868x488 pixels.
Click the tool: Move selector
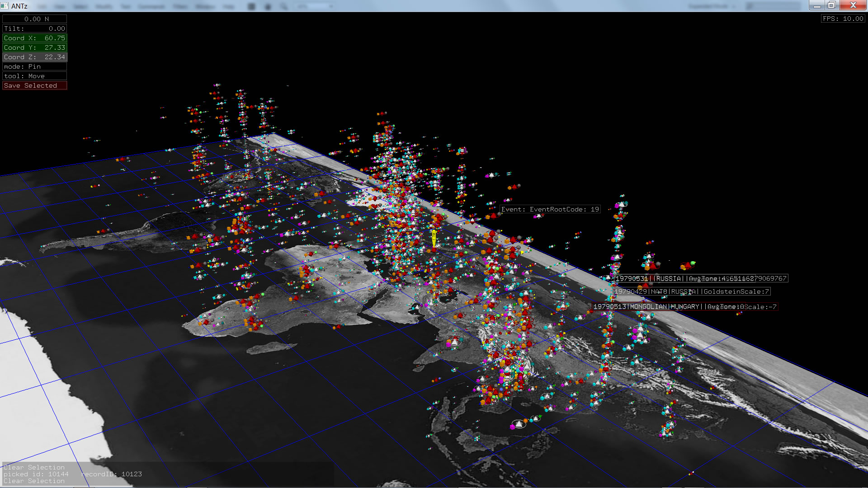(34, 76)
